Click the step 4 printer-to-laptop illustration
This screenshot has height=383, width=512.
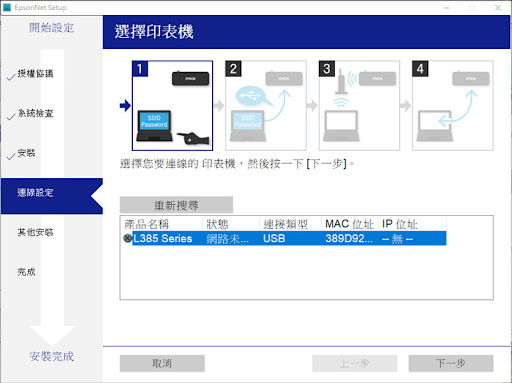(x=453, y=106)
